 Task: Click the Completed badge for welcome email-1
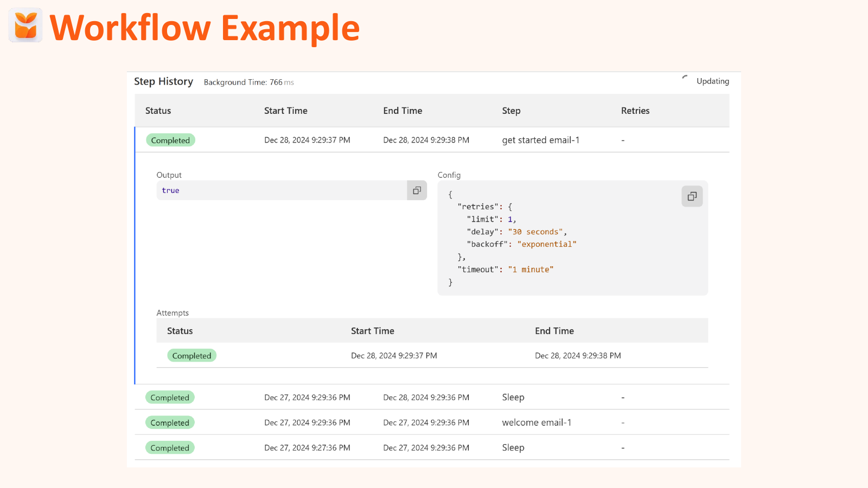tap(170, 422)
